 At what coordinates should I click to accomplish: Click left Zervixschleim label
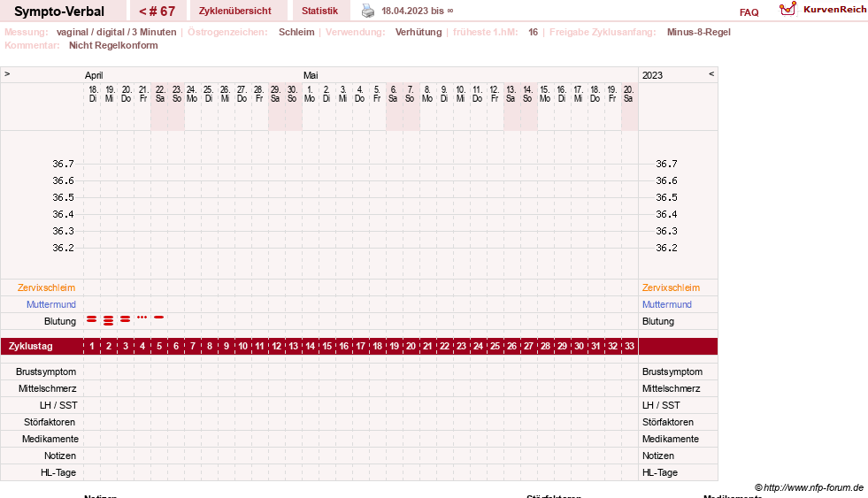(x=46, y=287)
